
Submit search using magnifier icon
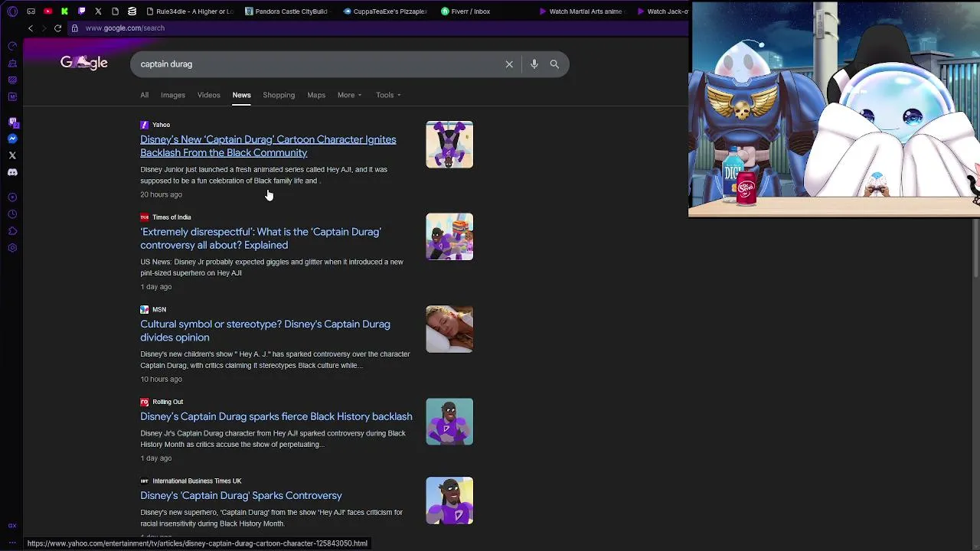554,64
